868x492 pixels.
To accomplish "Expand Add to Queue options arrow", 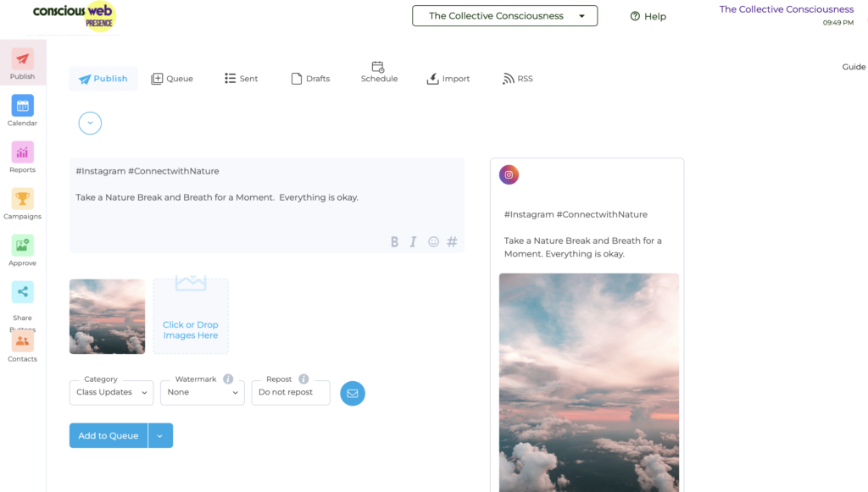I will click(x=160, y=435).
